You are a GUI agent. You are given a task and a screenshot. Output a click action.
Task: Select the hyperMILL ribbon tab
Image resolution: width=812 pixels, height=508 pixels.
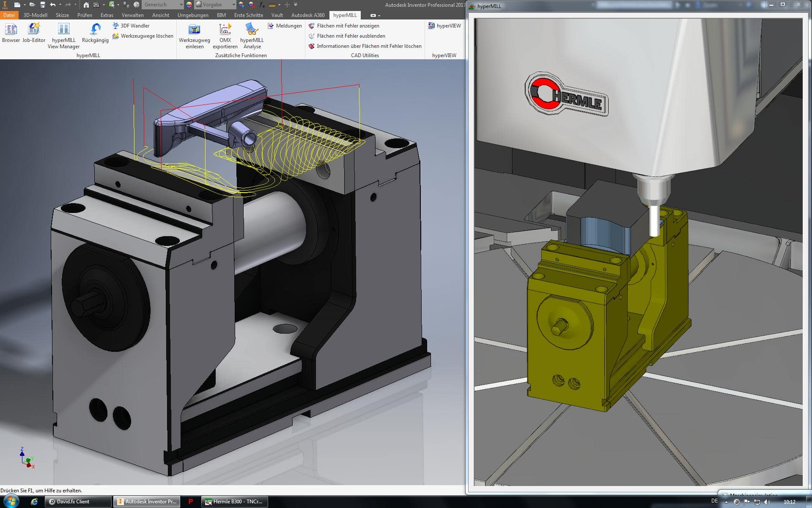click(x=345, y=15)
